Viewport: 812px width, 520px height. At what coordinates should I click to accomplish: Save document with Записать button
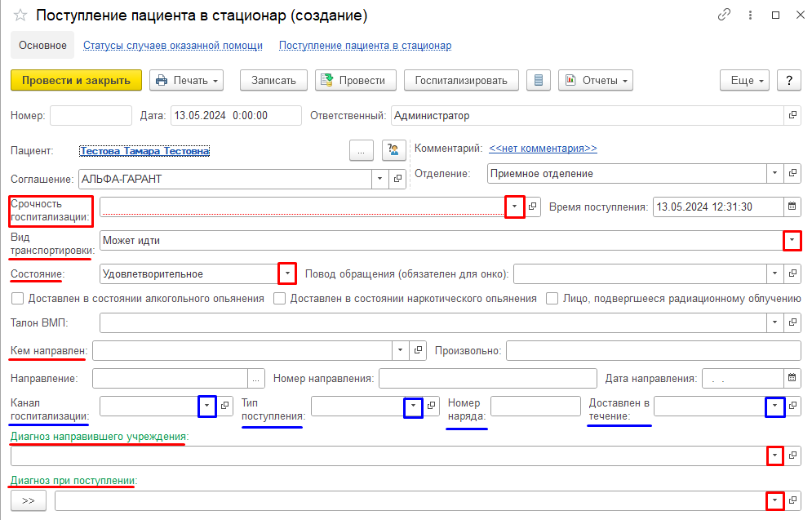273,80
